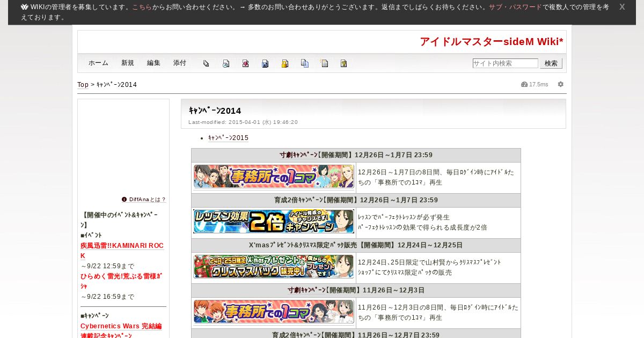Open the ホーム menu item
The image size is (644, 338).
[99, 63]
